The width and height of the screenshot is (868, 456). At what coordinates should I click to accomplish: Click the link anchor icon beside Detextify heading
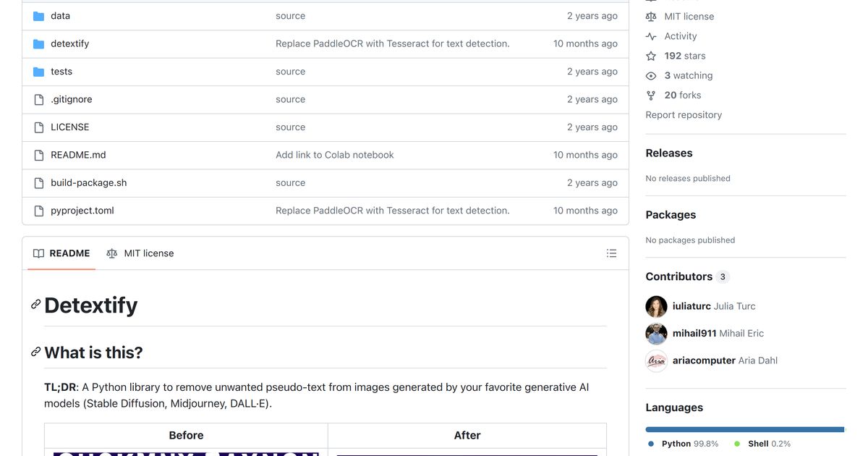click(x=35, y=305)
